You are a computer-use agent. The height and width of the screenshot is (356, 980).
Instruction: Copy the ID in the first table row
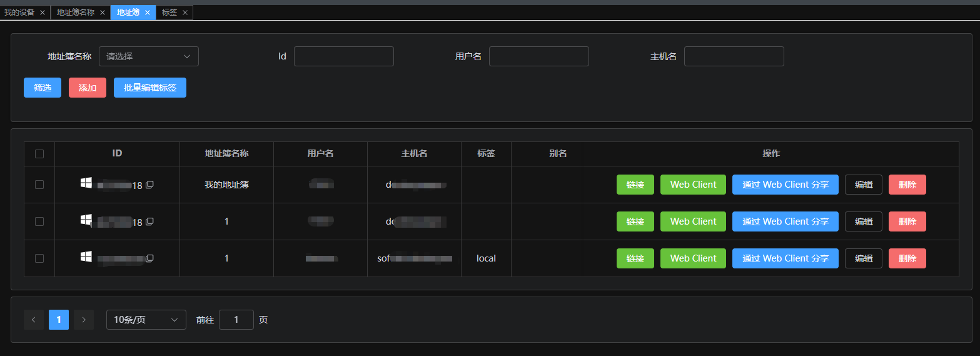click(149, 185)
